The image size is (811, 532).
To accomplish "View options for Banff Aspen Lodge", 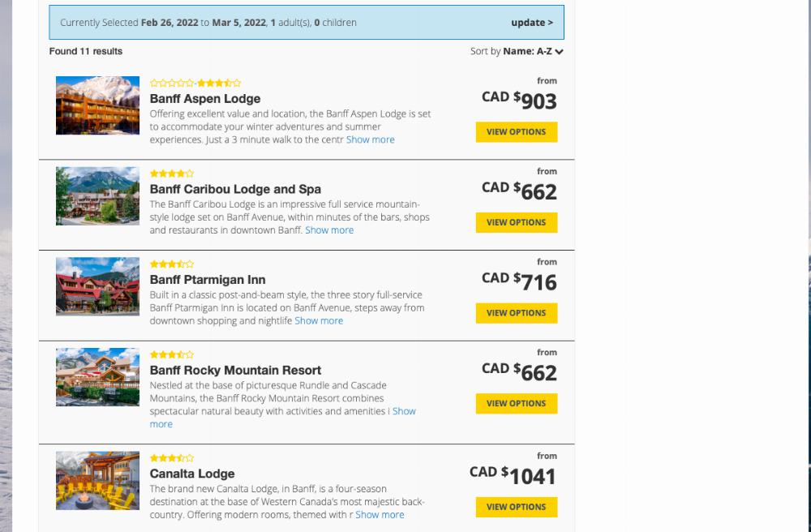I will tap(517, 132).
